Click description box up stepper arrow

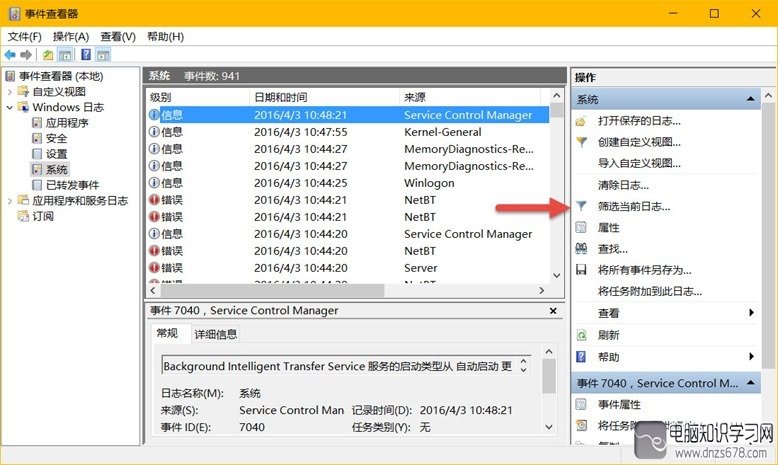(x=524, y=362)
